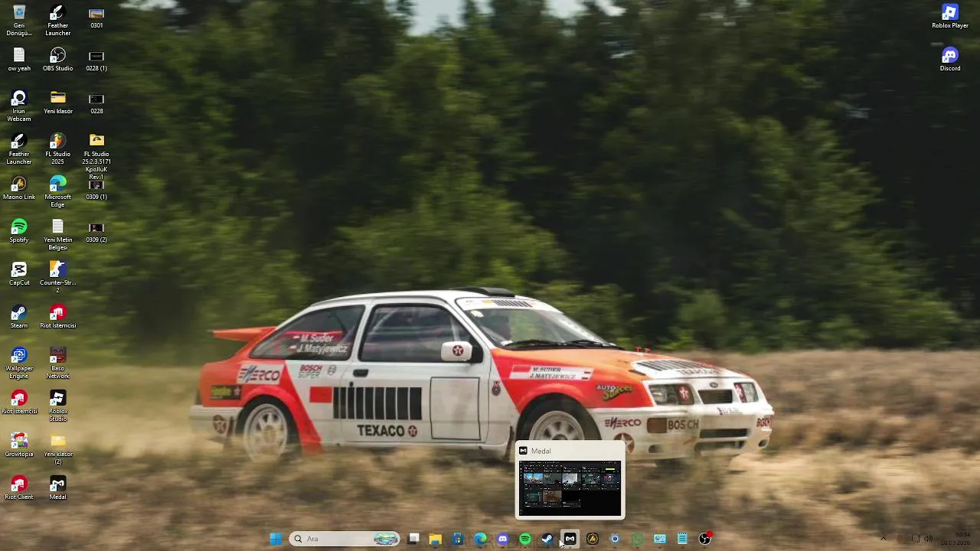This screenshot has width=980, height=551.
Task: Launch Microsoft Edge from desktop
Action: (x=57, y=192)
